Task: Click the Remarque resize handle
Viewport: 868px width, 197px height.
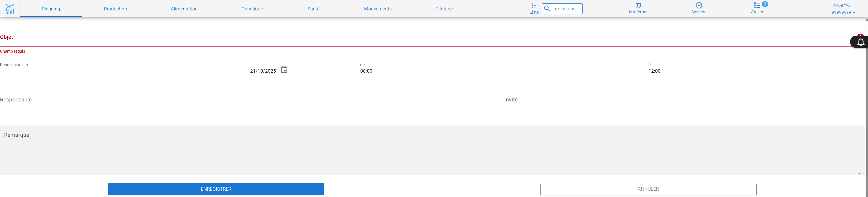Action: [x=859, y=173]
